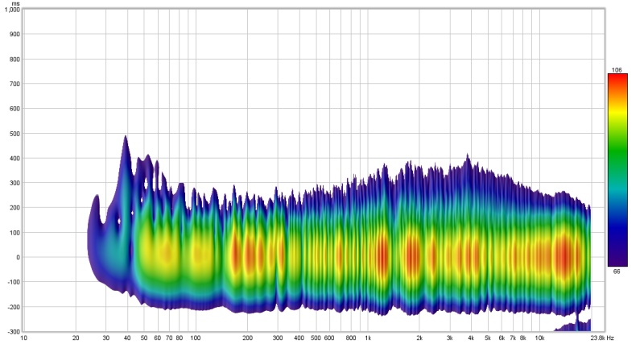This screenshot has width=644, height=344.
Task: Click the 20 Hz frequency axis label
Action: [x=76, y=338]
